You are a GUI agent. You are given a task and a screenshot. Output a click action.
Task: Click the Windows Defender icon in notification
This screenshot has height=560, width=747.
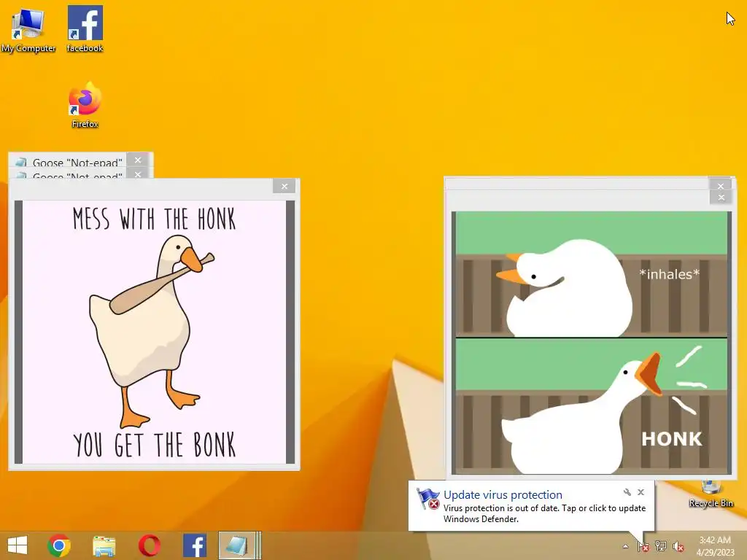427,499
